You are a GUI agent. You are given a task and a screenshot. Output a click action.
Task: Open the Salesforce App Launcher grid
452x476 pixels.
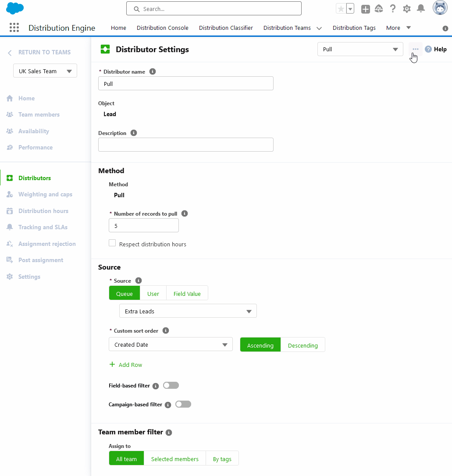[14, 27]
